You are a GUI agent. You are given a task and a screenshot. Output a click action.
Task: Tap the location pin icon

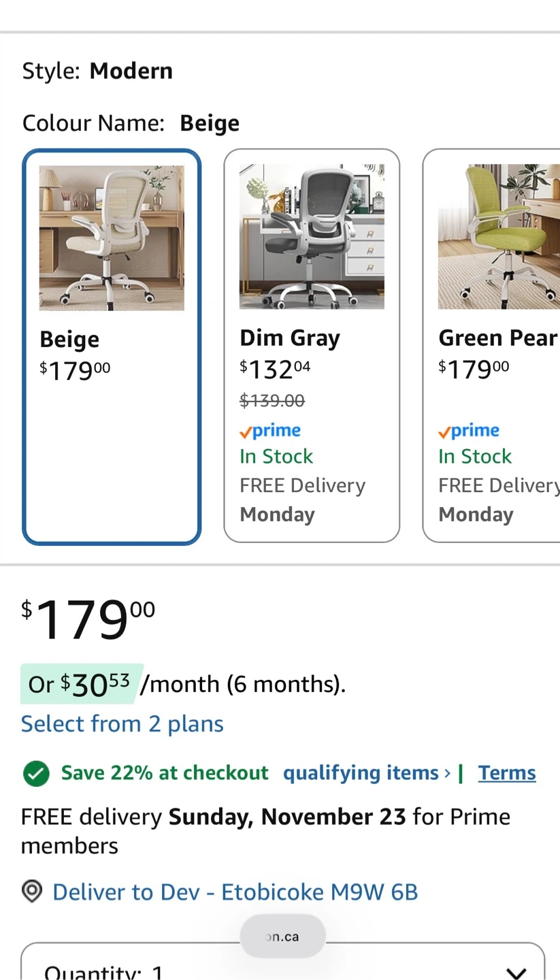coord(32,892)
